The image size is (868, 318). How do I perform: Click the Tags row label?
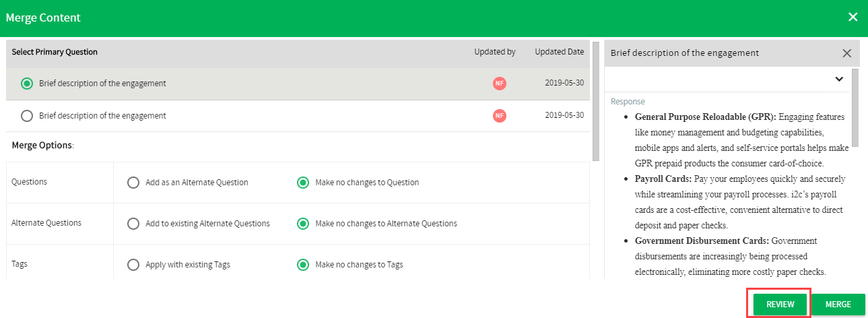point(20,264)
